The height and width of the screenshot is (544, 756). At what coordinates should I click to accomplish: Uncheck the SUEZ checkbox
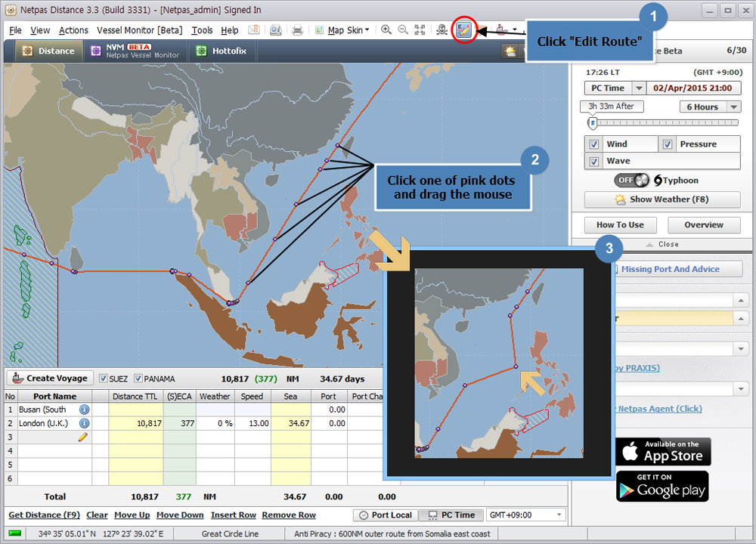103,379
